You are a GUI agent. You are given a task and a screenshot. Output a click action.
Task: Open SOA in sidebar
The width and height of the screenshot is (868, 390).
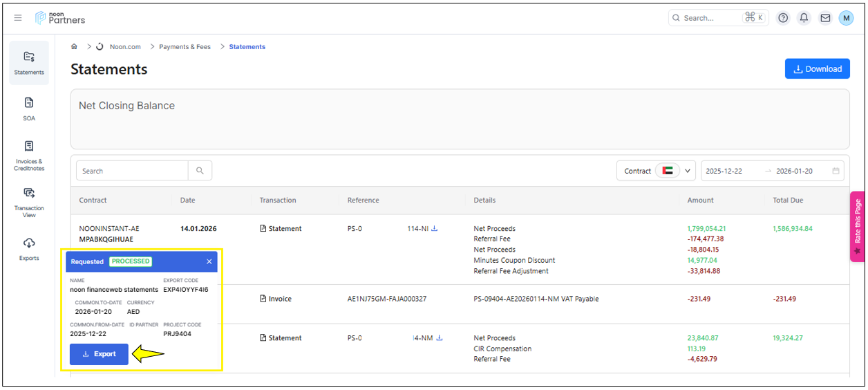29,108
